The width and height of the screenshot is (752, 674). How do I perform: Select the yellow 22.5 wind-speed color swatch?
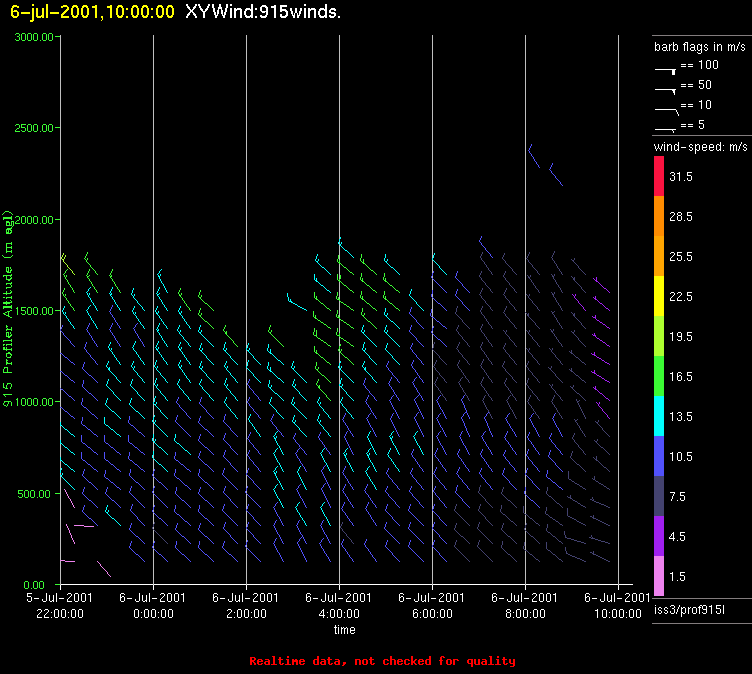659,296
